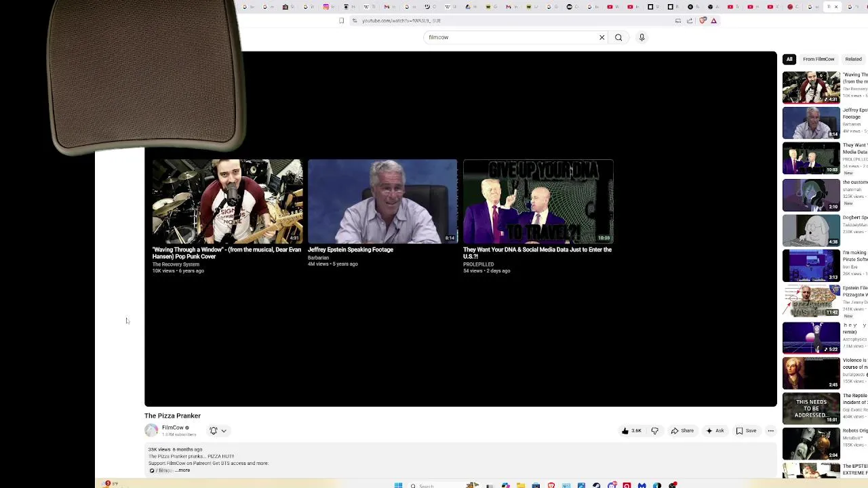Play They Want Your DNA endscreen video
Viewport: 868px width, 488px height.
point(538,201)
